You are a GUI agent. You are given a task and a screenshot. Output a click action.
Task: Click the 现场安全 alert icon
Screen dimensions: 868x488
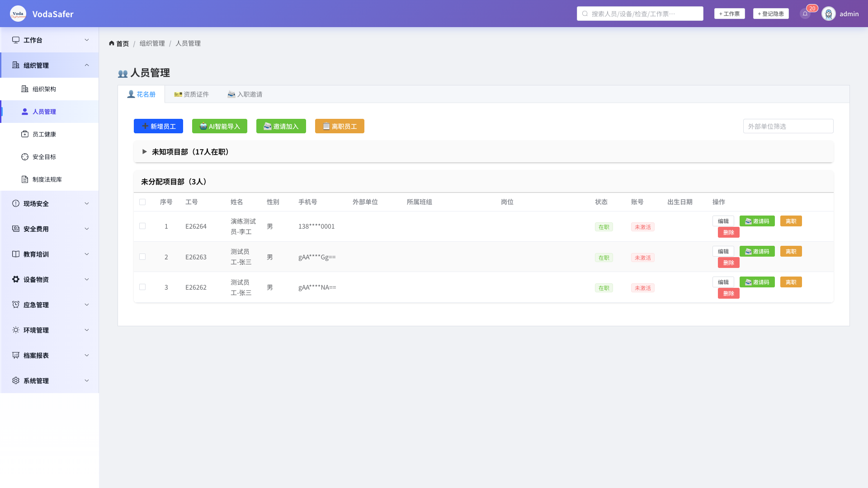[x=16, y=203]
